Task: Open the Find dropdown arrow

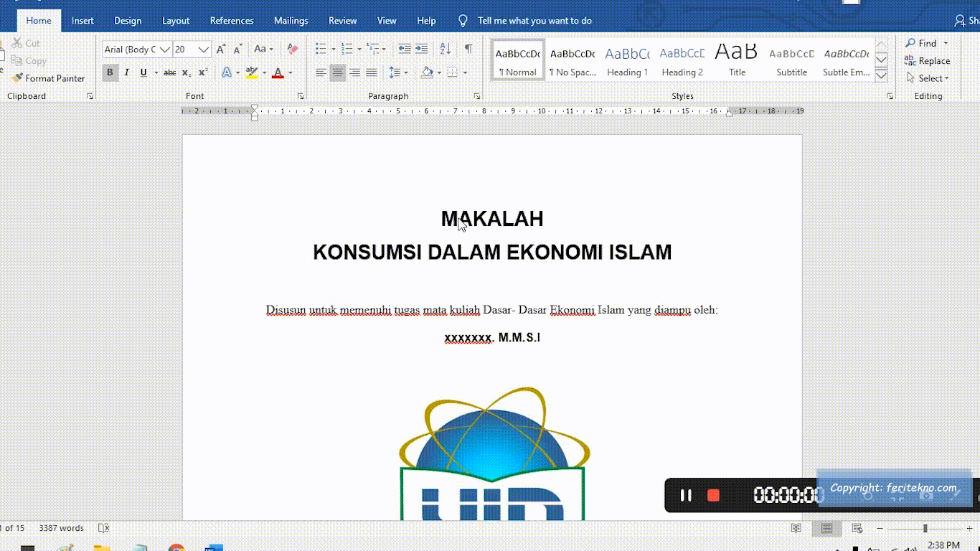Action: click(x=946, y=44)
